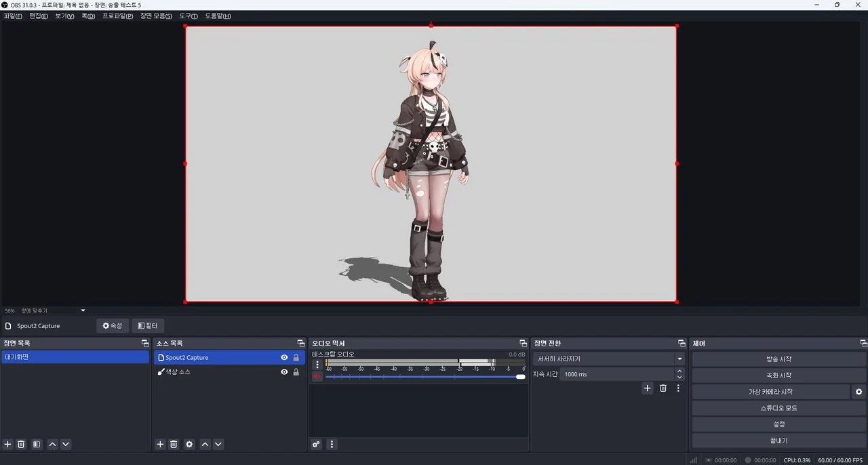Toggle visibility of Spout2 Capture source
This screenshot has width=868, height=465.
pyautogui.click(x=284, y=357)
